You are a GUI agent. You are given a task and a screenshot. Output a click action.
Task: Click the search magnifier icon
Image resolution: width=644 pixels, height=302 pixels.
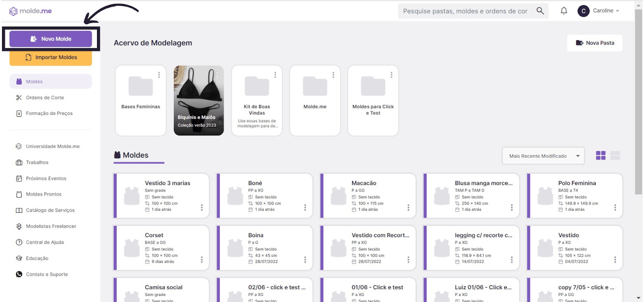click(x=540, y=11)
